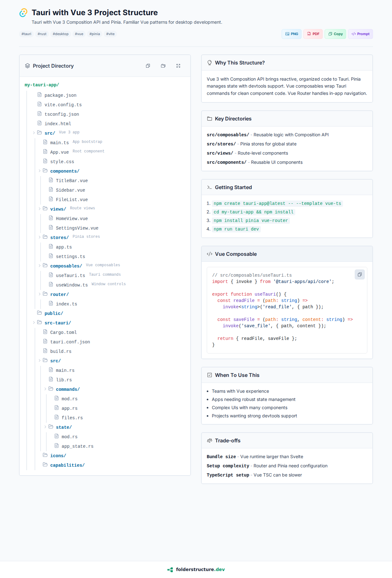
Task: Click the package.json file icon
Action: pyautogui.click(x=40, y=95)
